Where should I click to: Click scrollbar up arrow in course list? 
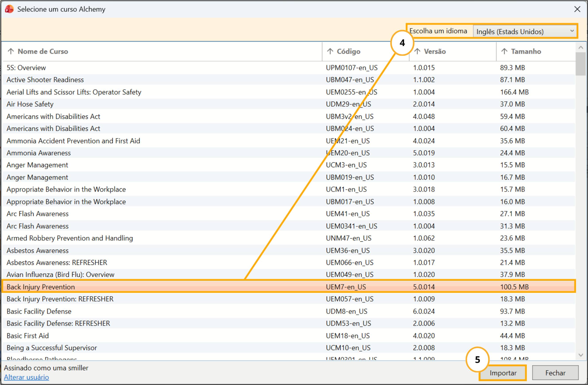[581, 47]
